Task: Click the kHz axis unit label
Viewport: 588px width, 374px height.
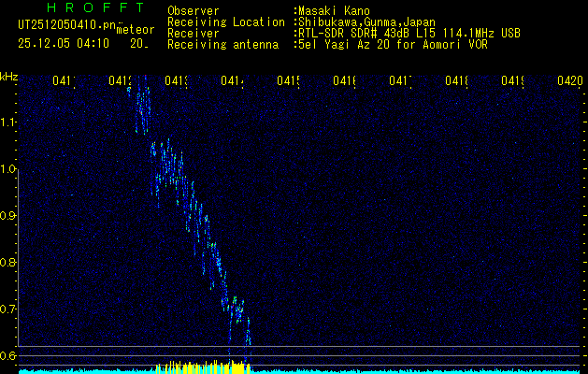Action: click(x=9, y=76)
